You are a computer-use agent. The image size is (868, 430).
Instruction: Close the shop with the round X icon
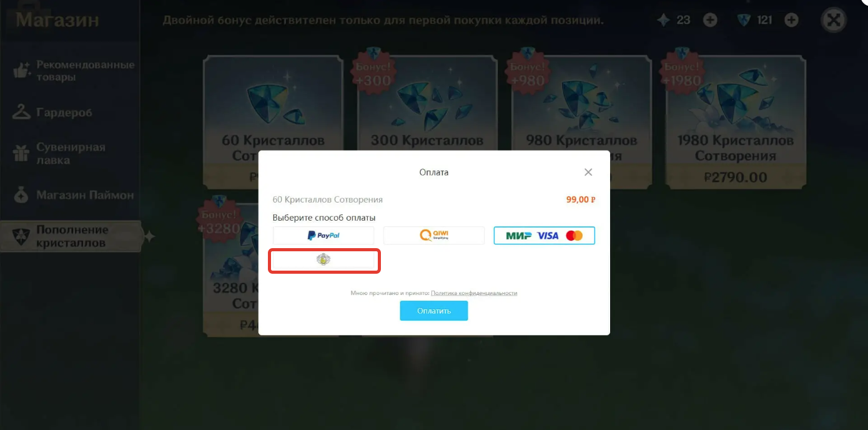click(x=834, y=20)
